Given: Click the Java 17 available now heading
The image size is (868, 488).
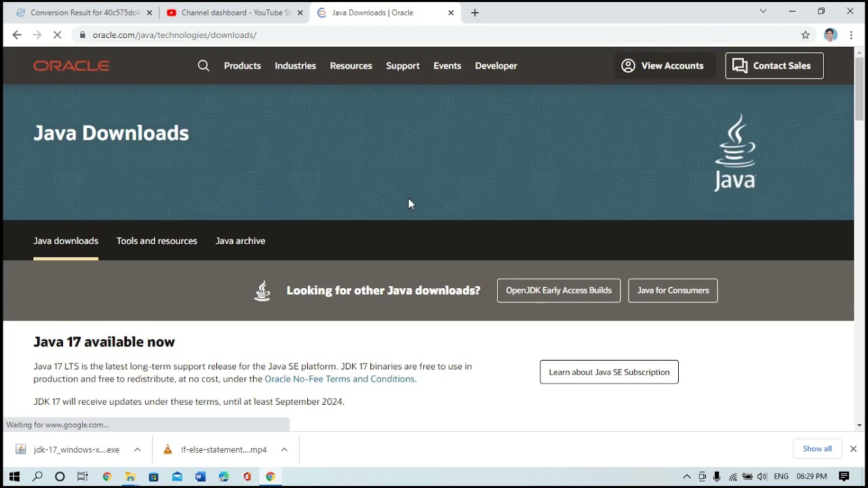Looking at the screenshot, I should [x=104, y=342].
